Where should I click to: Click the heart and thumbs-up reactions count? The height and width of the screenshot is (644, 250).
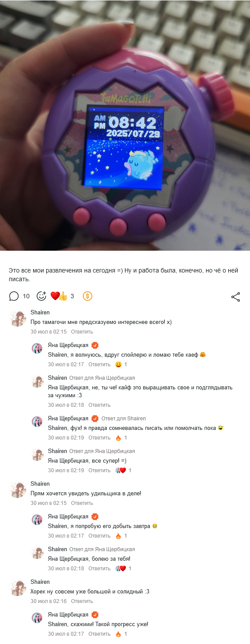[x=62, y=296]
